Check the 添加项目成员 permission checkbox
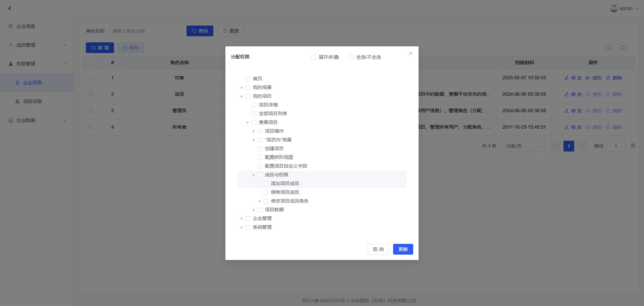Image resolution: width=644 pixels, height=306 pixels. pos(266,184)
